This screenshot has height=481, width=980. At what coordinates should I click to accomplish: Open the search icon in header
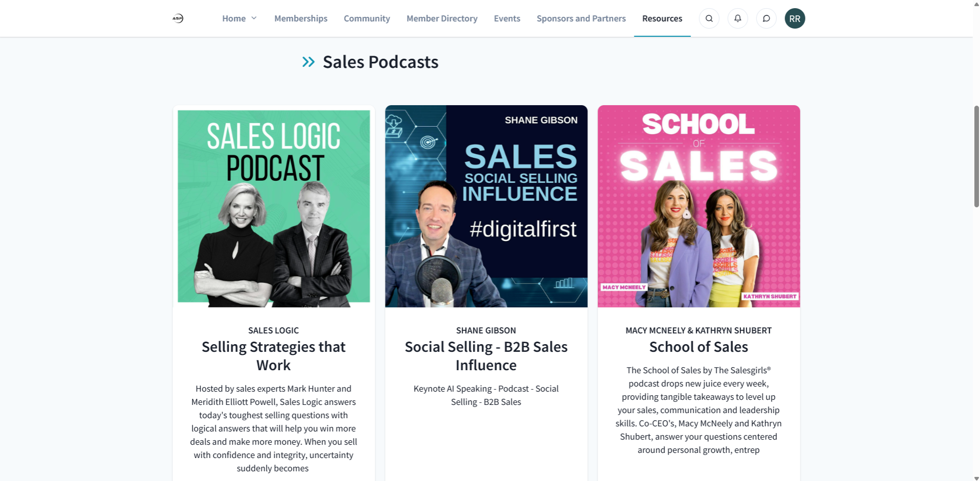click(709, 18)
